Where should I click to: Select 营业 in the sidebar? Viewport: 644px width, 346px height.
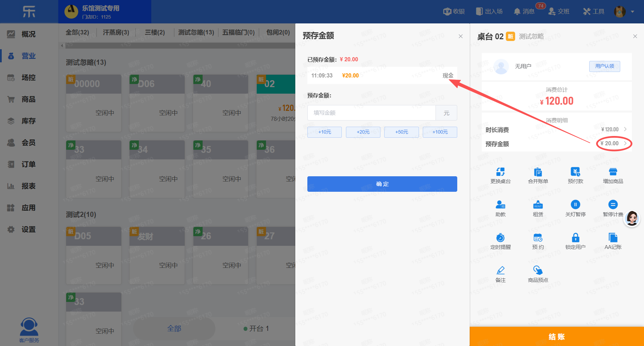coord(29,56)
